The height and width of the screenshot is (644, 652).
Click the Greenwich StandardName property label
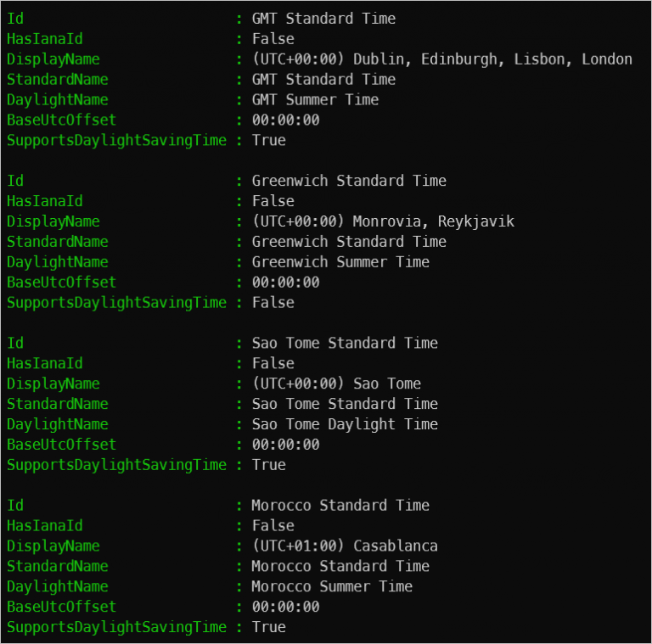pyautogui.click(x=58, y=242)
